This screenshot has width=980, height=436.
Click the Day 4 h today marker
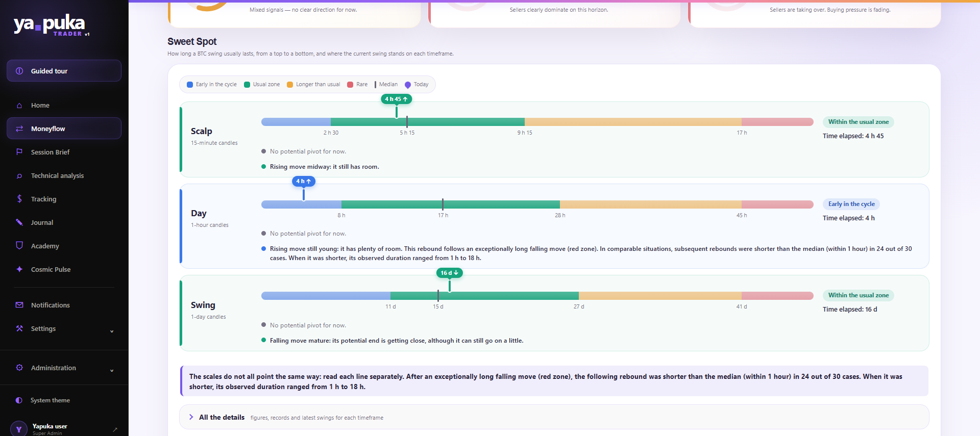pos(304,181)
